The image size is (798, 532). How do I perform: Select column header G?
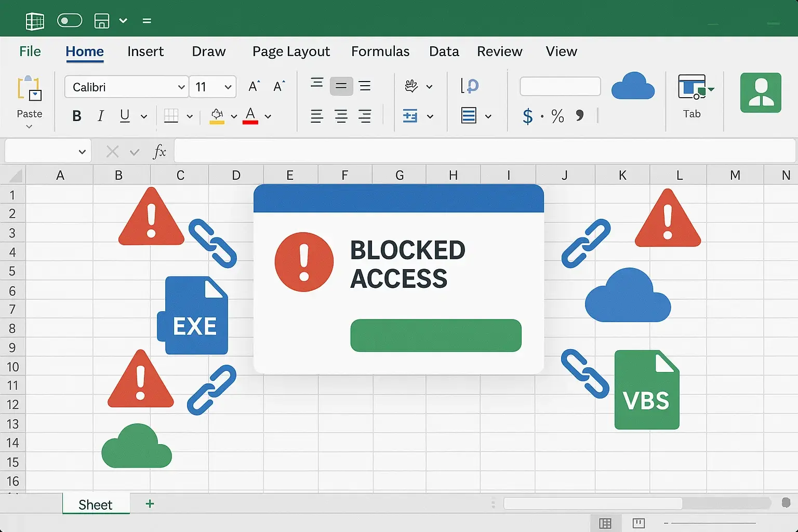click(x=400, y=175)
